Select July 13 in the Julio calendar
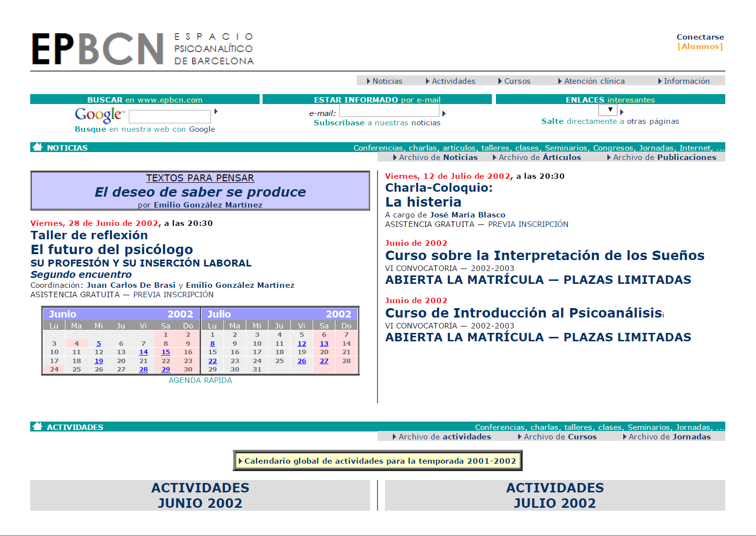 coord(324,343)
